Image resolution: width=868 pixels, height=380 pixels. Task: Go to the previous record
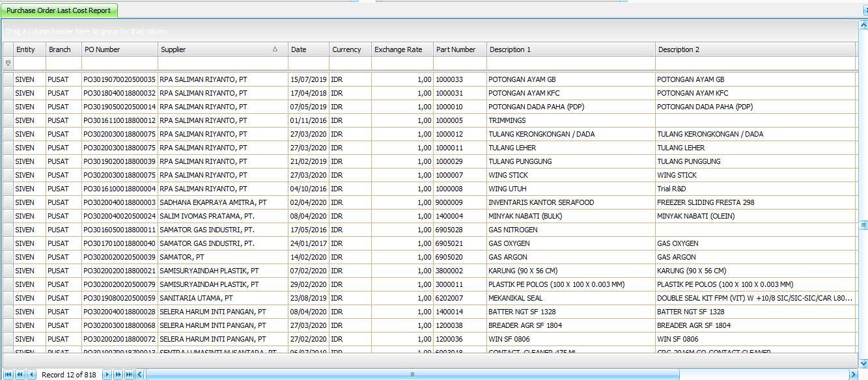[31, 374]
